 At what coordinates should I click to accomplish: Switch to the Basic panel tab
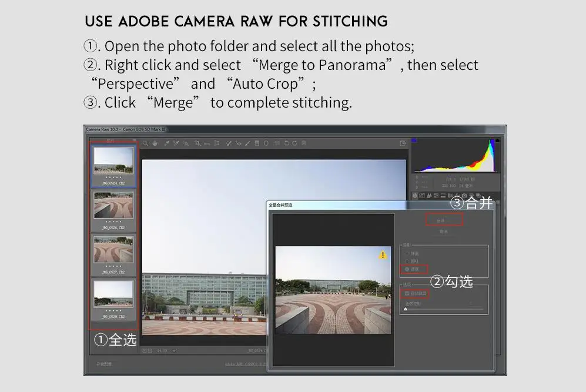(415, 196)
